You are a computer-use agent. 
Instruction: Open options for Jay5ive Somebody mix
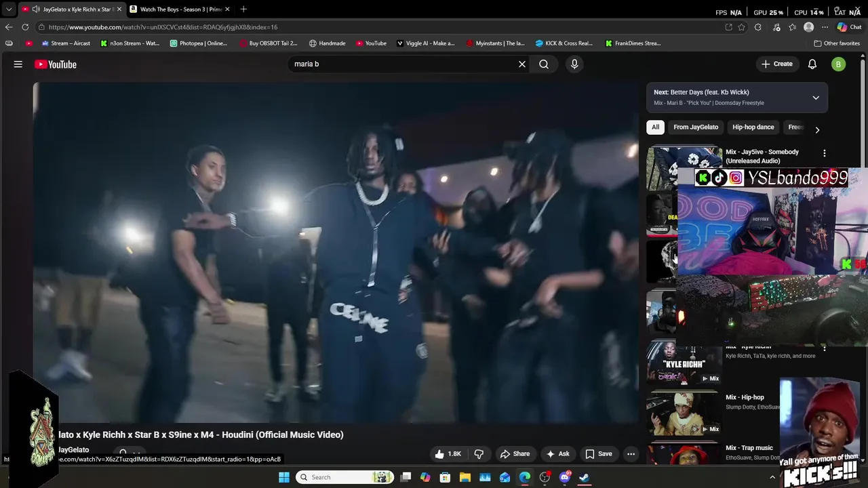(824, 153)
